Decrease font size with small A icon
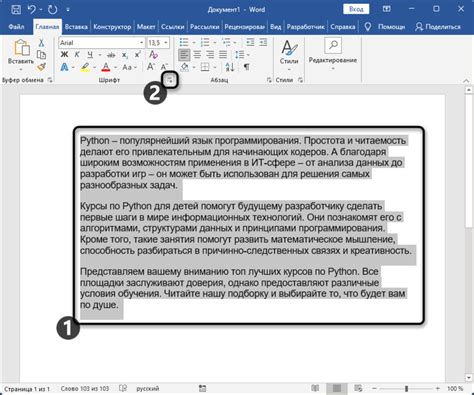Image resolution: width=474 pixels, height=395 pixels. 164,67
